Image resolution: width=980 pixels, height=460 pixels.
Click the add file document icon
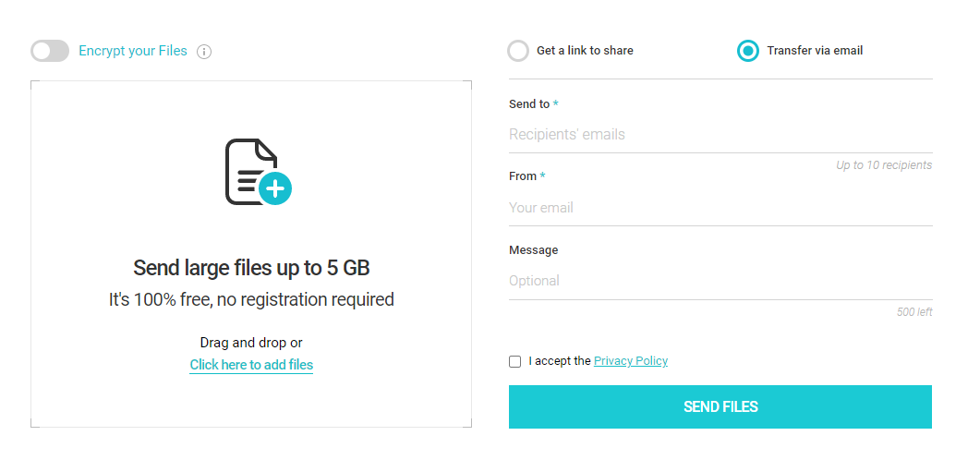(x=258, y=172)
